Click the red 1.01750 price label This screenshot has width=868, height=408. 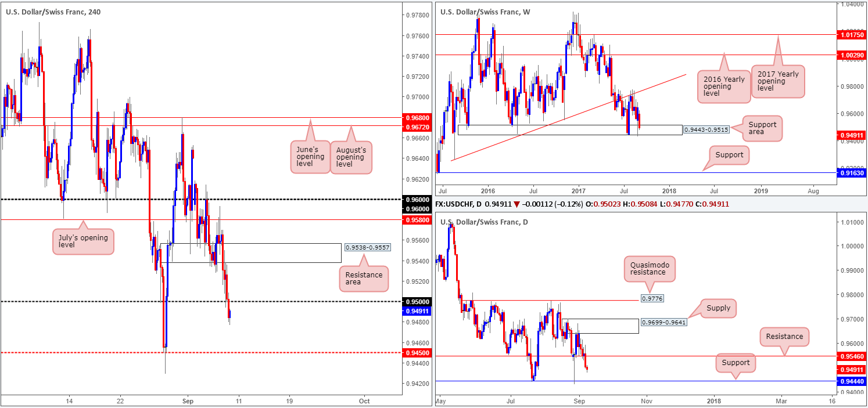[x=853, y=34]
